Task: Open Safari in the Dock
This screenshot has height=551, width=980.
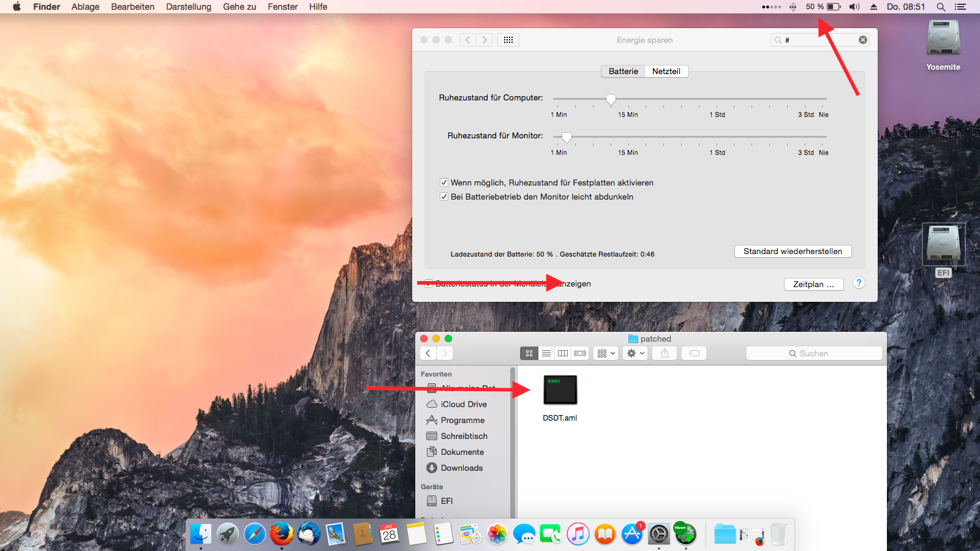Action: tap(254, 534)
